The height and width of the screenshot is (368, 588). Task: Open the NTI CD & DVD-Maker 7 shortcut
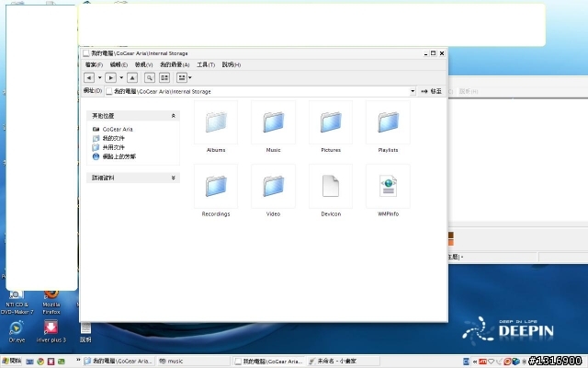coord(17,303)
